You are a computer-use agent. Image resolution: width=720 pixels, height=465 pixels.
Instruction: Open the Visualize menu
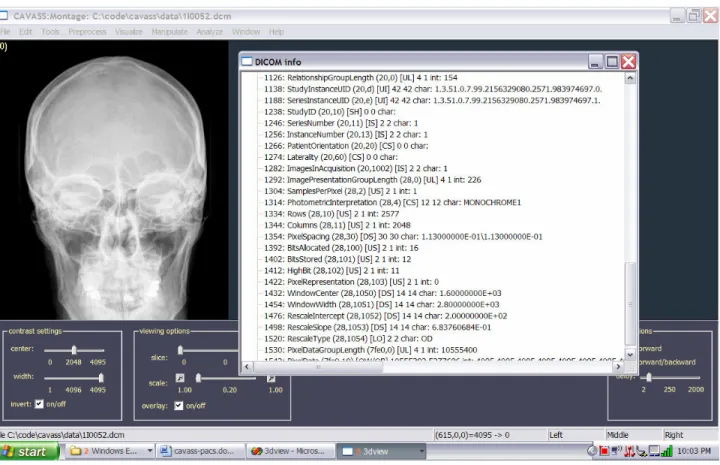pyautogui.click(x=129, y=32)
